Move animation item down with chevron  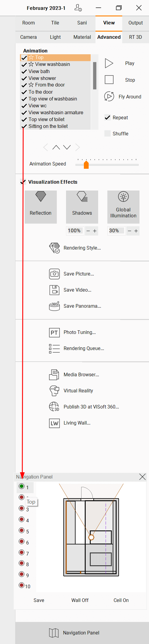[67, 147]
